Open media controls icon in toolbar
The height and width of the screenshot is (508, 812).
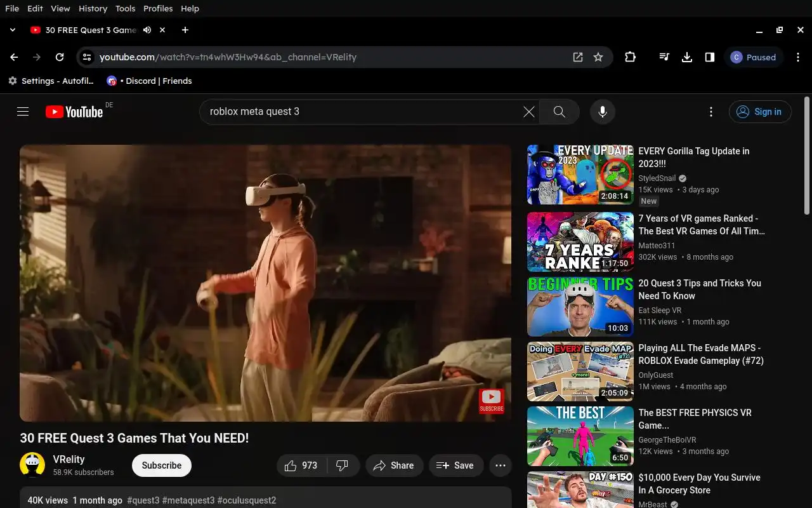point(664,57)
